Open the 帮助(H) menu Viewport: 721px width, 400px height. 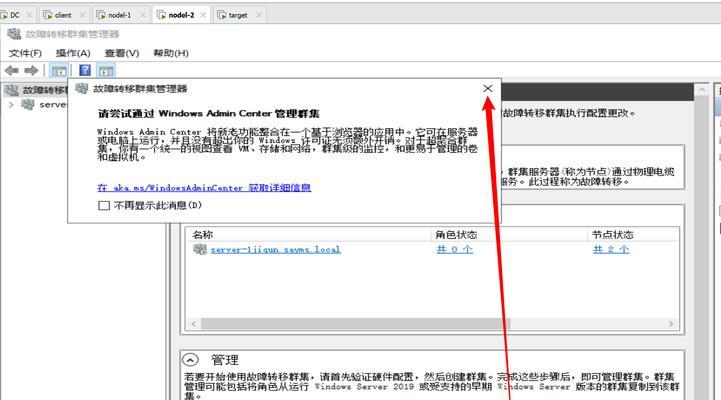click(171, 53)
